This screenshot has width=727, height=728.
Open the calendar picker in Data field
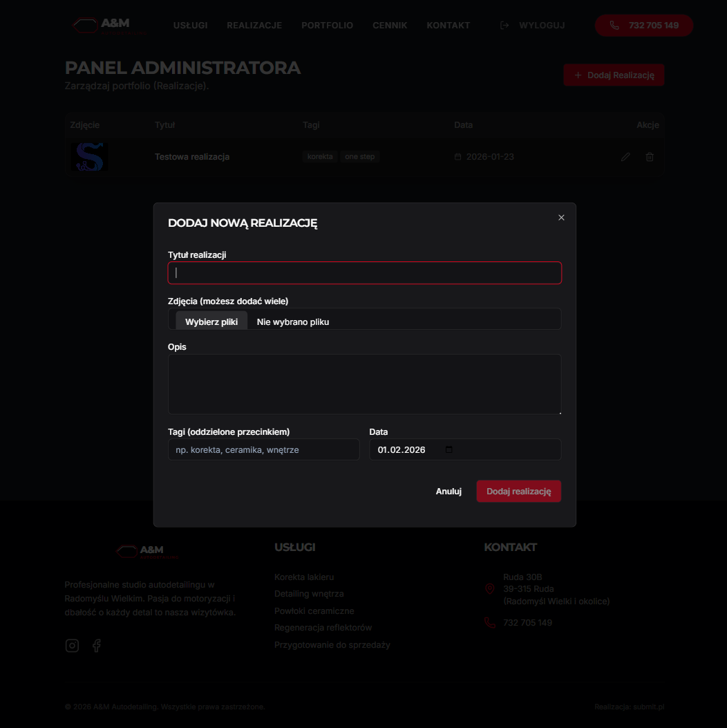[449, 450]
